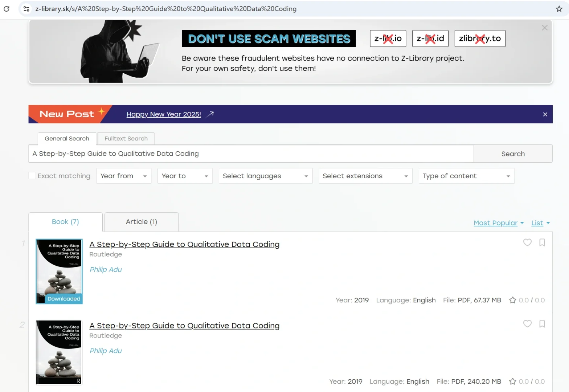
Task: Click the New Post badge
Action: [70, 114]
